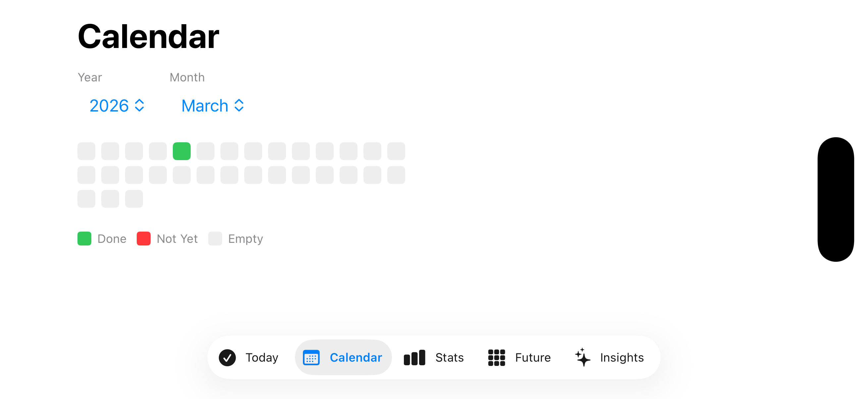Click the red Not Yet legend swatch

click(x=144, y=239)
